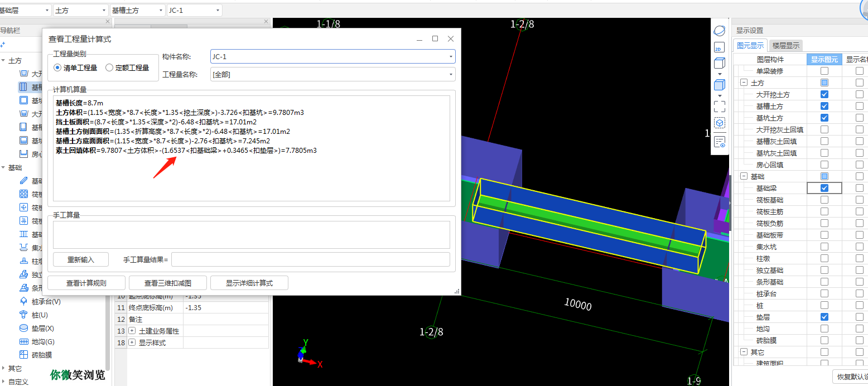Collapse 其它 group in display settings
Screen dimensions: 868x386
744,352
